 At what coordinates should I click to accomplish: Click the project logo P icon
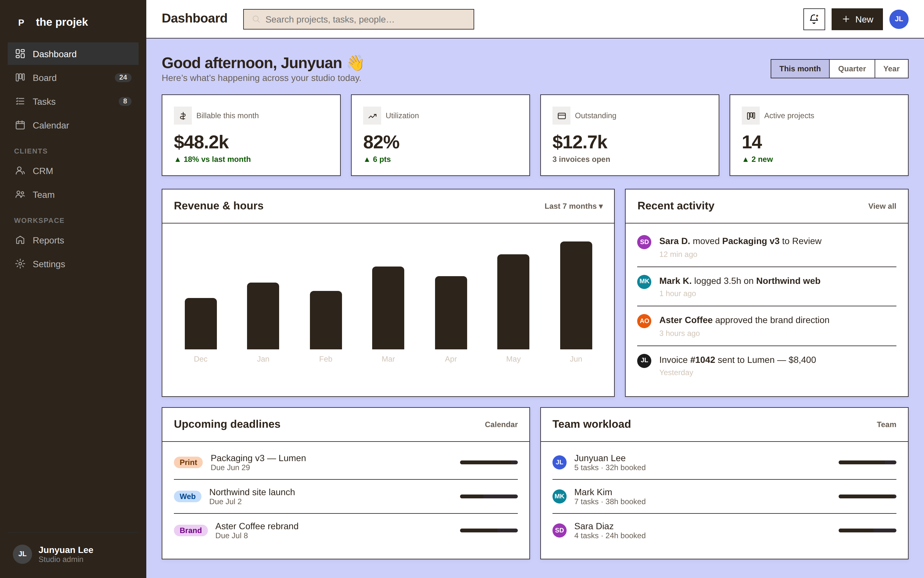[x=21, y=22]
